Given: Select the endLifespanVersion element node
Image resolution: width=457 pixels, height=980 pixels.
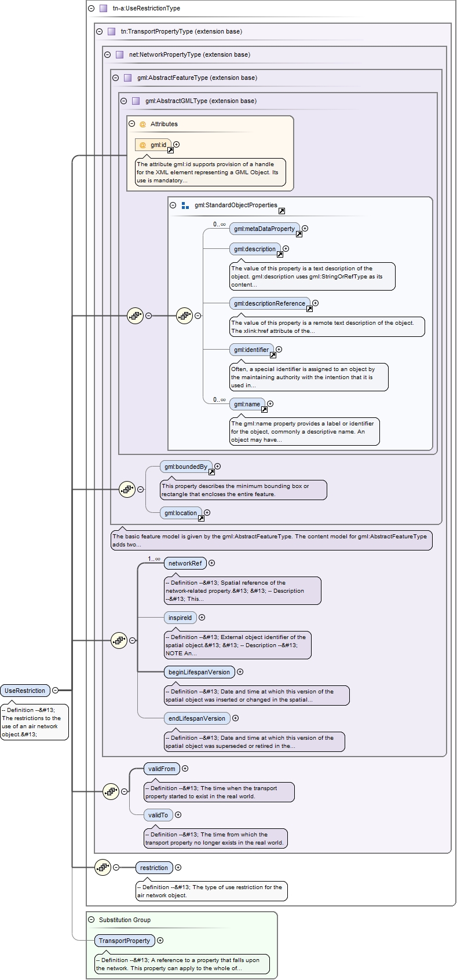Looking at the screenshot, I should [197, 718].
